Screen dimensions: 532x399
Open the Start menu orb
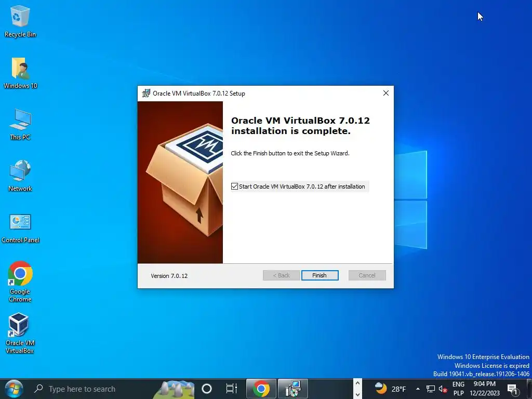14,389
